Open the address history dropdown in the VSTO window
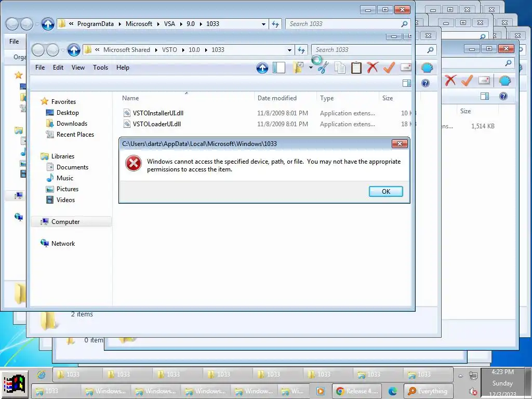Screen dimensions: 532x399 pos(289,50)
